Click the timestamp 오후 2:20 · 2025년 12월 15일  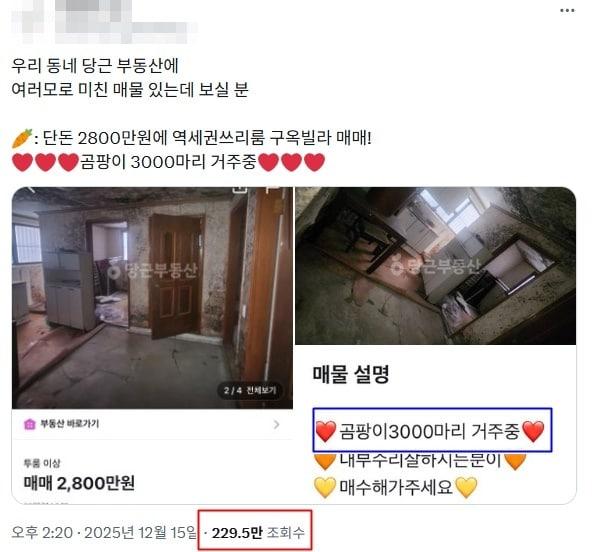point(104,533)
